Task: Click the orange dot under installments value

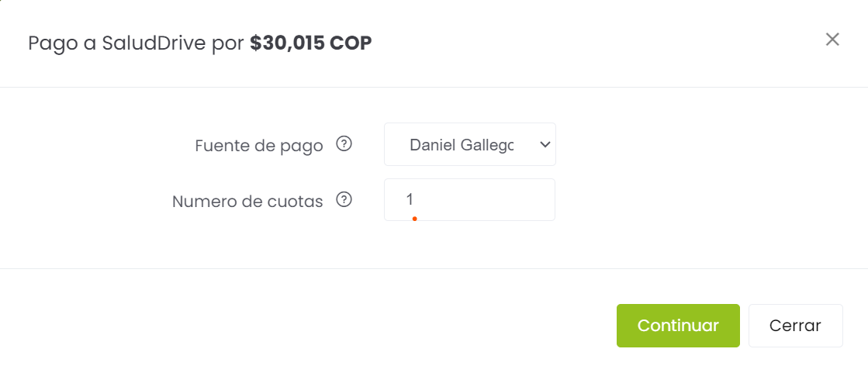Action: [415, 219]
